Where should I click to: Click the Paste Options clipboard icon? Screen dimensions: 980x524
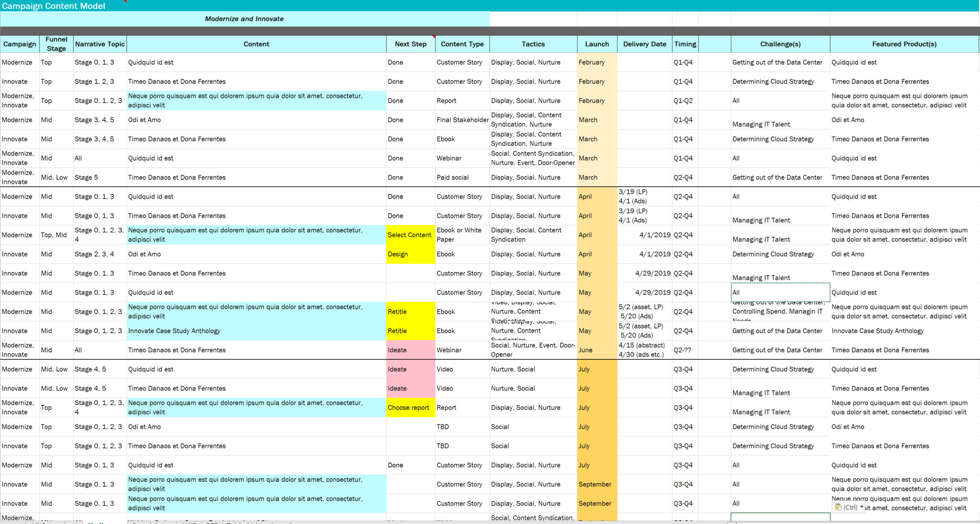(x=838, y=507)
